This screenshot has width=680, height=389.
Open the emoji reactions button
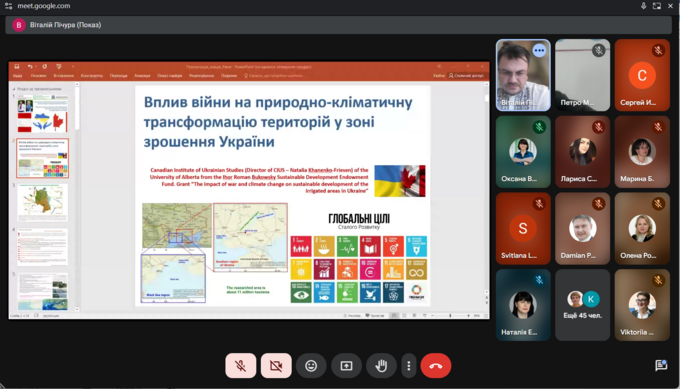311,366
